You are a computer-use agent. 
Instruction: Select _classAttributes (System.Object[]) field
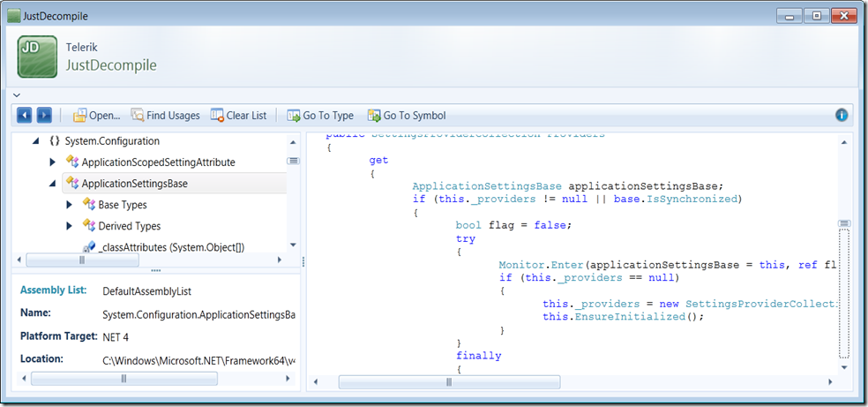pyautogui.click(x=172, y=247)
